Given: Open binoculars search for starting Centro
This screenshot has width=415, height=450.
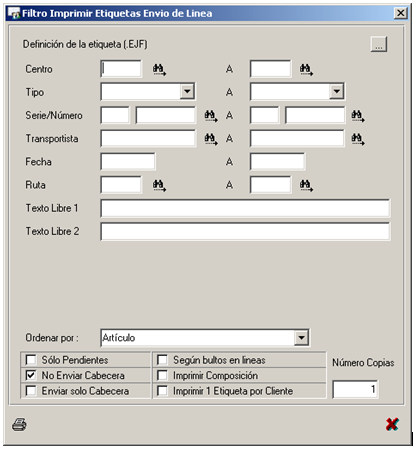Looking at the screenshot, I should [159, 69].
